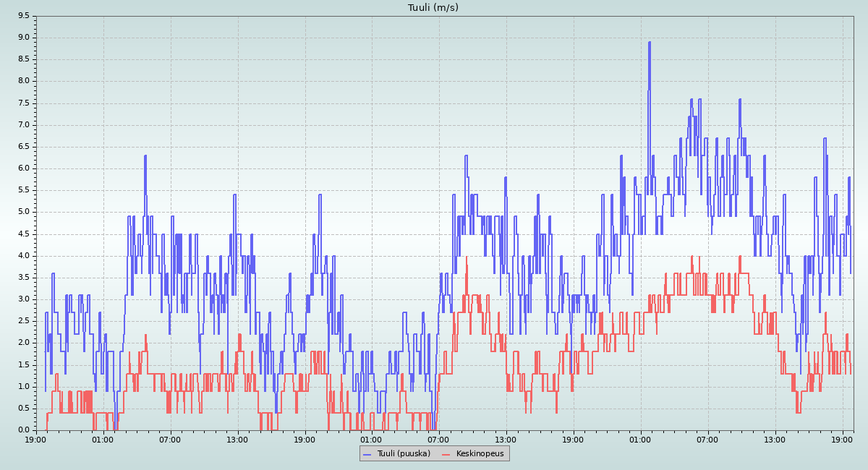Click the 0.0 origin label on y-axis
Screen dimensions: 868x470
click(23, 430)
